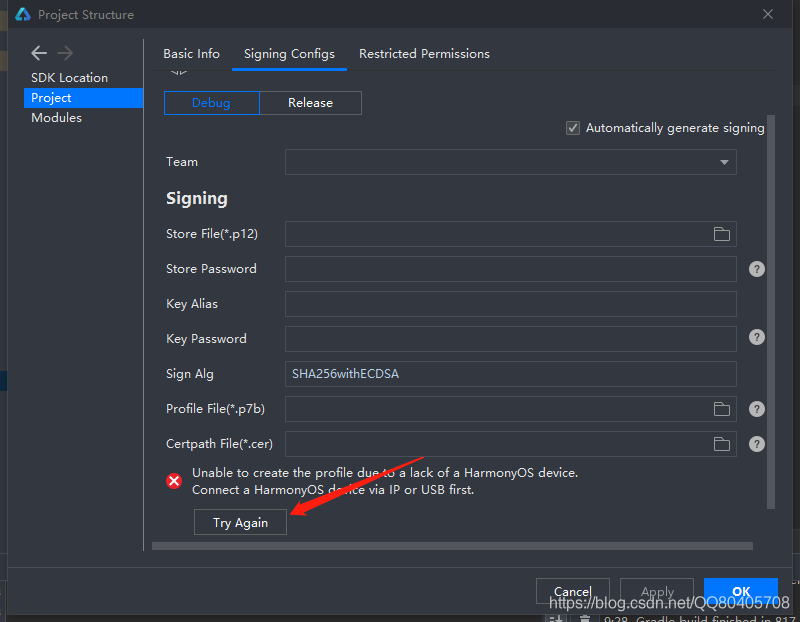This screenshot has width=800, height=622.
Task: Click the vertical scrollbar of signing panel
Action: click(771, 312)
